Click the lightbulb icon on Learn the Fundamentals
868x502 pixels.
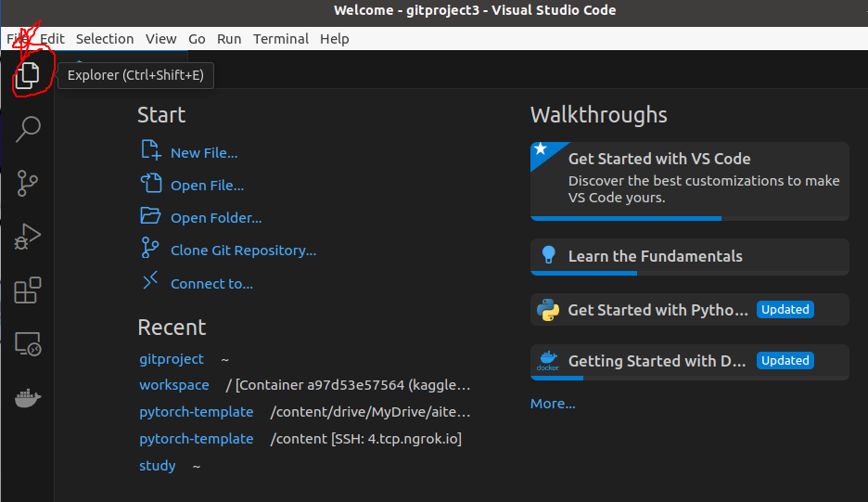point(549,254)
